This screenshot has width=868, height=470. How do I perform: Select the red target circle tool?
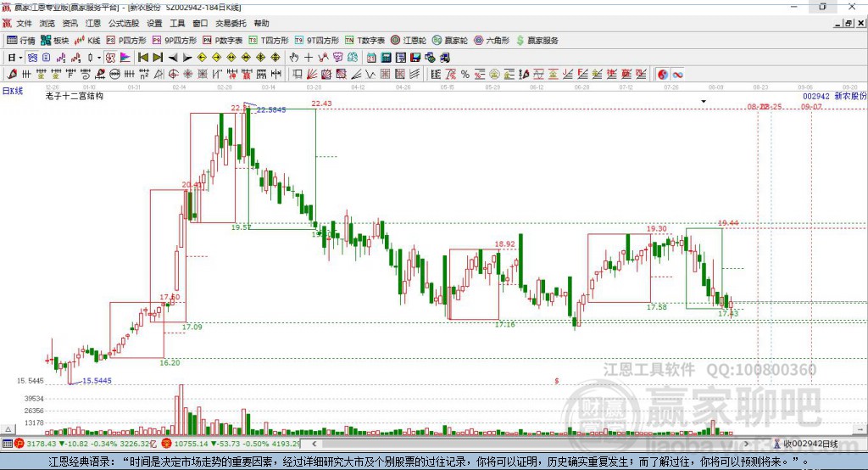point(173,75)
